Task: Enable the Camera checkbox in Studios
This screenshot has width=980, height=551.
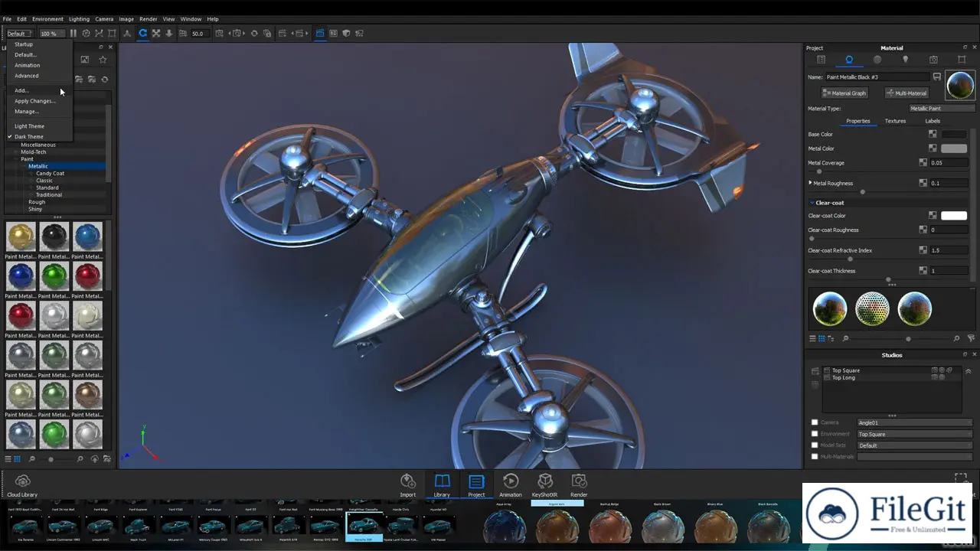Action: (815, 422)
